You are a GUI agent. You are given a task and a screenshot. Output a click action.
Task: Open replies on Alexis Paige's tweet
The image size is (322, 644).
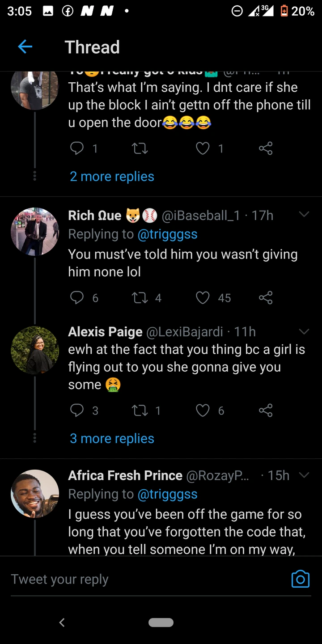(x=77, y=411)
